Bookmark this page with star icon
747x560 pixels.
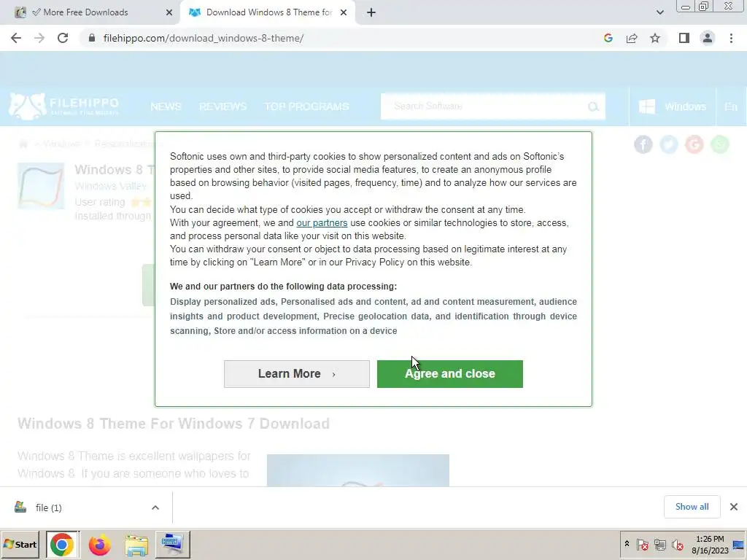point(655,38)
